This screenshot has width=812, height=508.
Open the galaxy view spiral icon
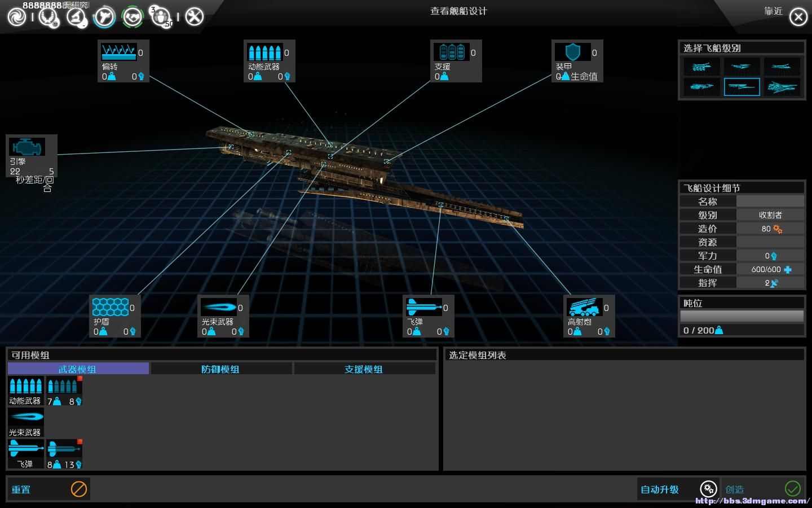(x=17, y=17)
